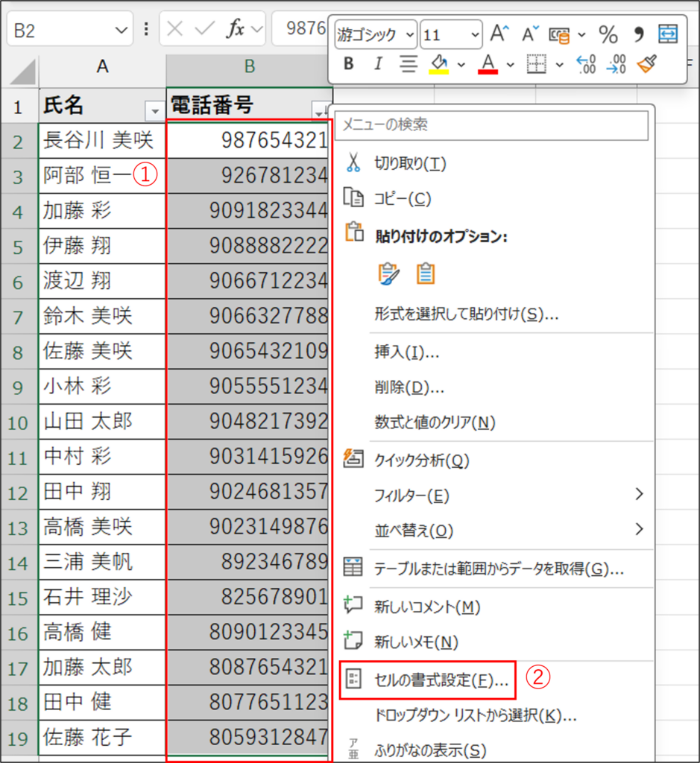Apply percent style format
700x763 pixels.
point(608,34)
